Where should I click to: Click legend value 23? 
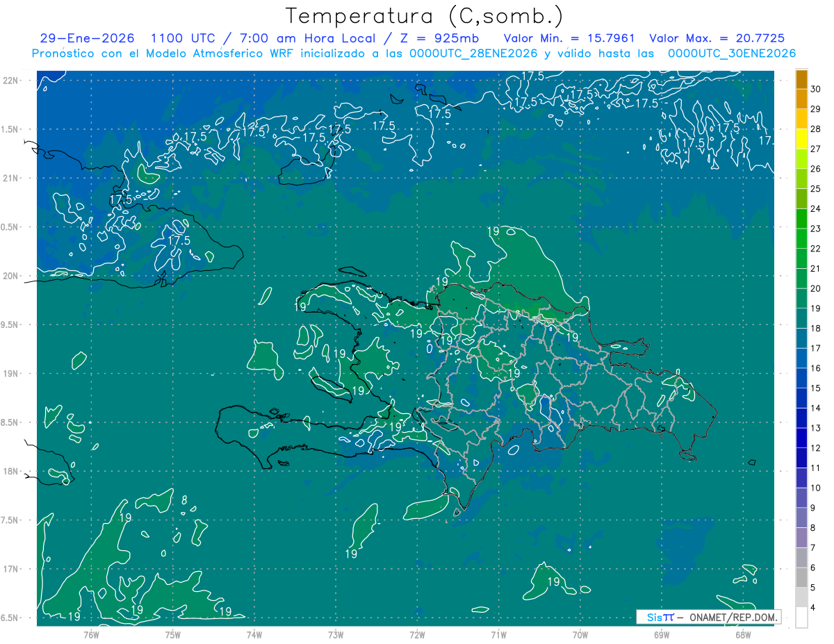[x=815, y=229]
